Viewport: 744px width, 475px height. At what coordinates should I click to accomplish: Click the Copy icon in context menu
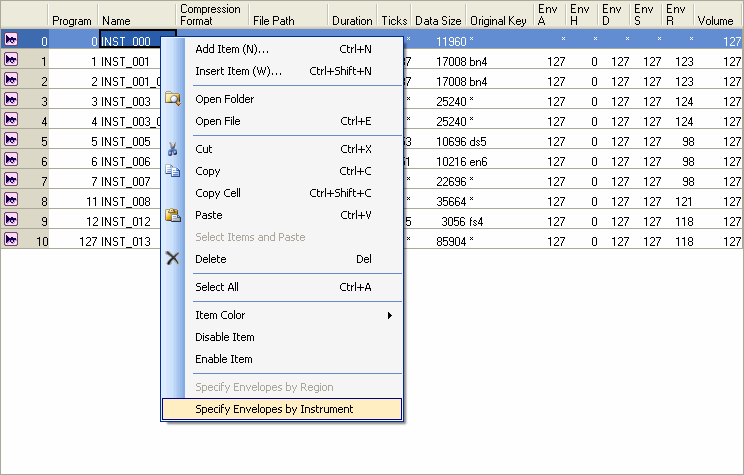(173, 171)
